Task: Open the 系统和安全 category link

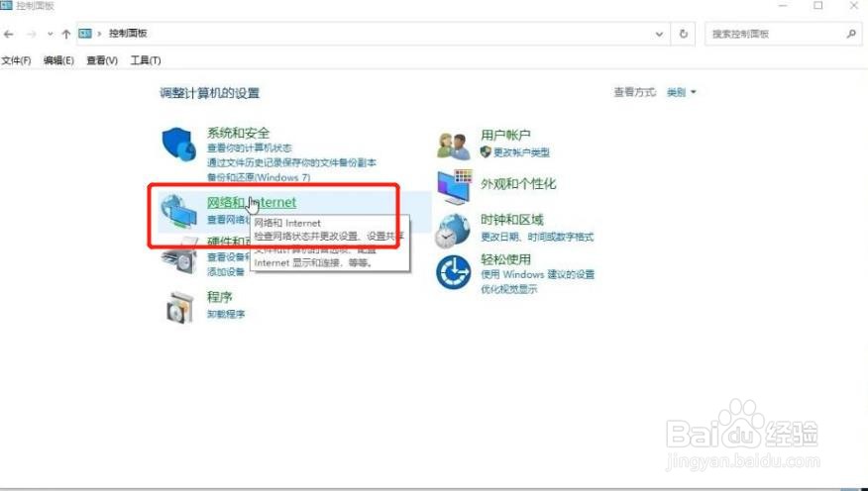Action: [x=238, y=133]
